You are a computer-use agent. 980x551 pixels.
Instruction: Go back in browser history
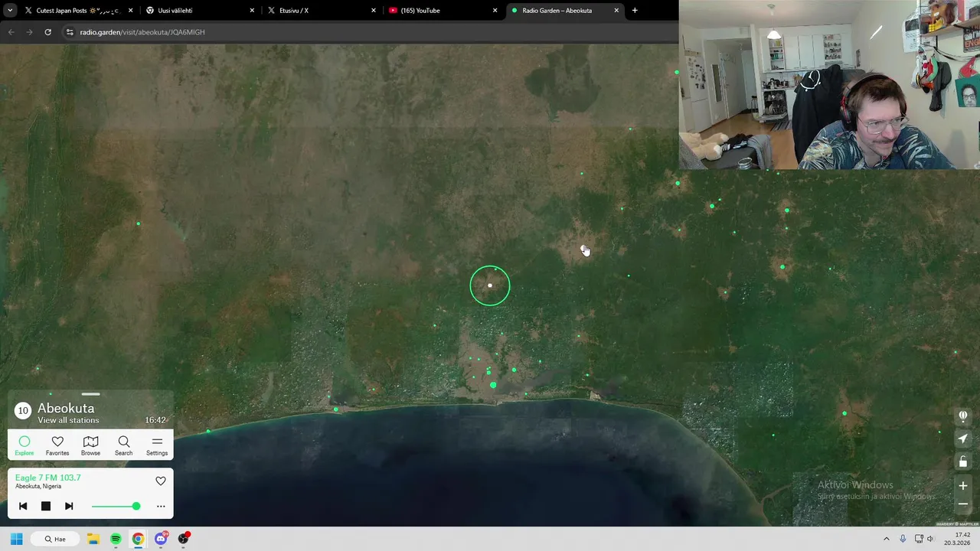point(11,32)
